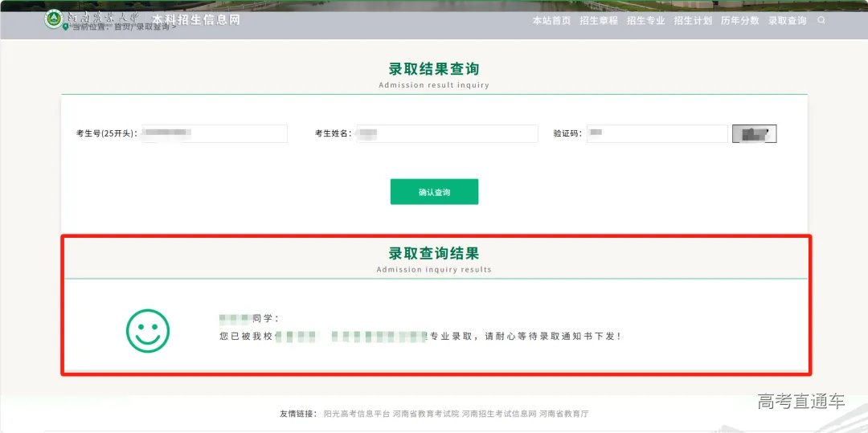Image resolution: width=868 pixels, height=433 pixels.
Task: Click the 录取查询结果 heading
Action: click(434, 253)
